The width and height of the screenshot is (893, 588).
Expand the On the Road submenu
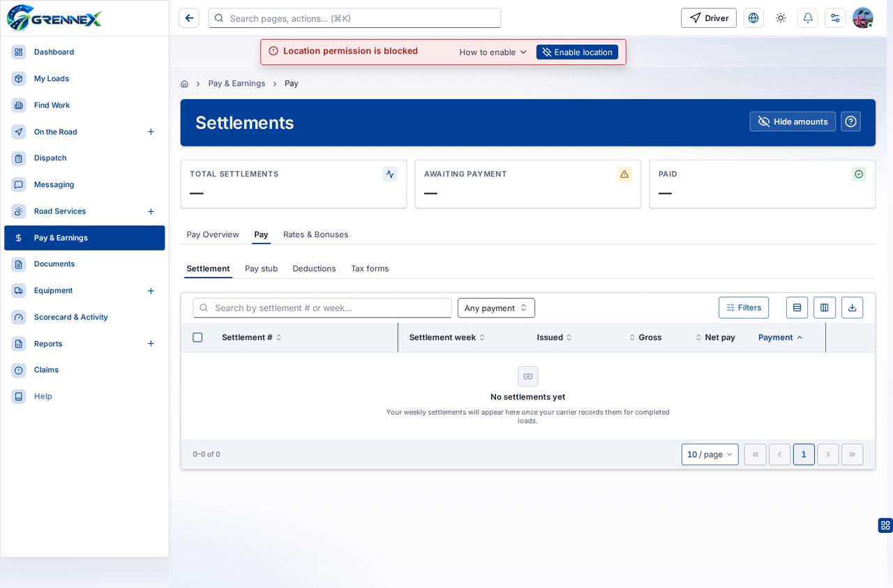pos(151,132)
